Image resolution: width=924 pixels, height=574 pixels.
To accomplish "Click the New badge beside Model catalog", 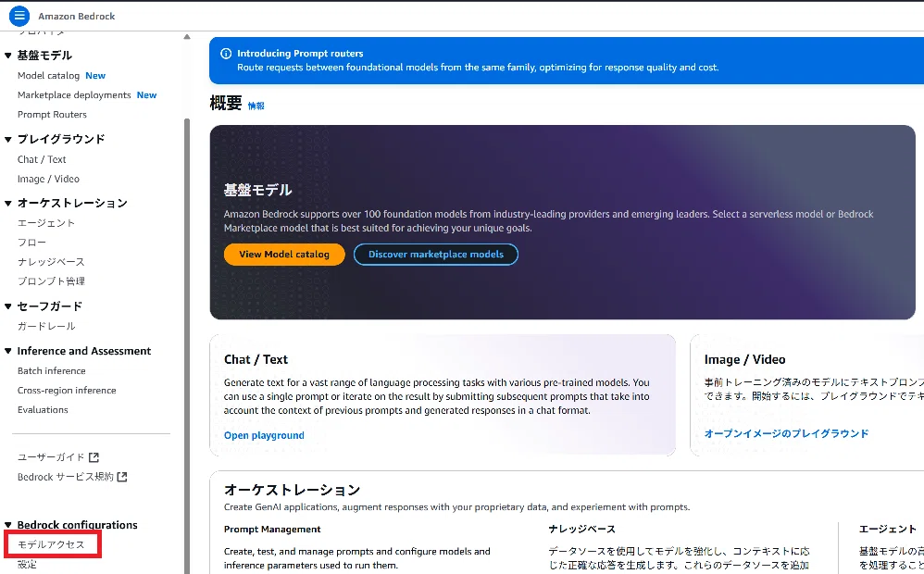I will point(95,75).
